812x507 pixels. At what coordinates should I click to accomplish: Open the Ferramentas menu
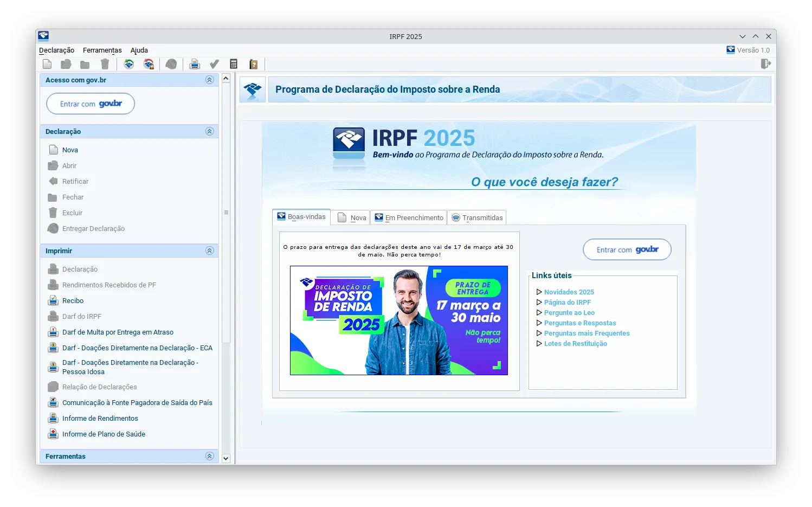tap(102, 50)
